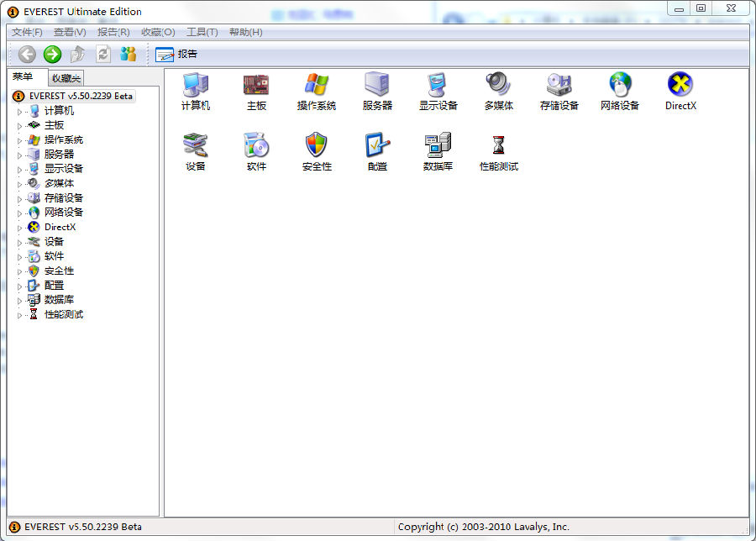Click the users group toolbar icon
The width and height of the screenshot is (756, 541).
pyautogui.click(x=128, y=54)
